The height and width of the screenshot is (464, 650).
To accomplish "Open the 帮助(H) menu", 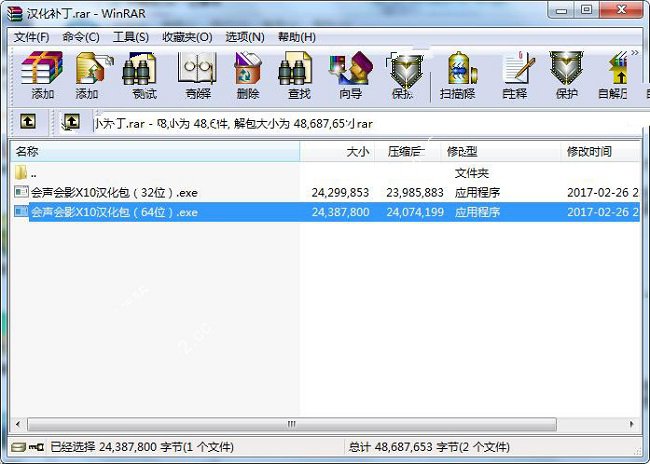I will 296,37.
